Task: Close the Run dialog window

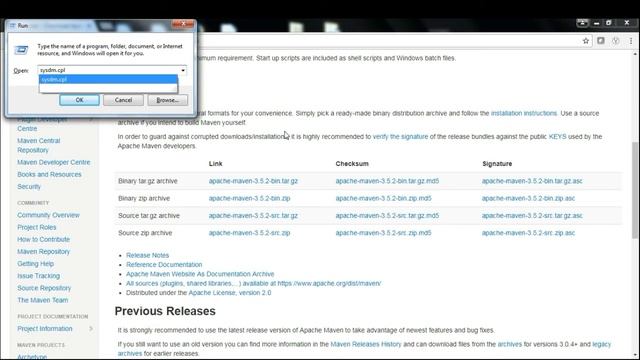Action: [183, 24]
